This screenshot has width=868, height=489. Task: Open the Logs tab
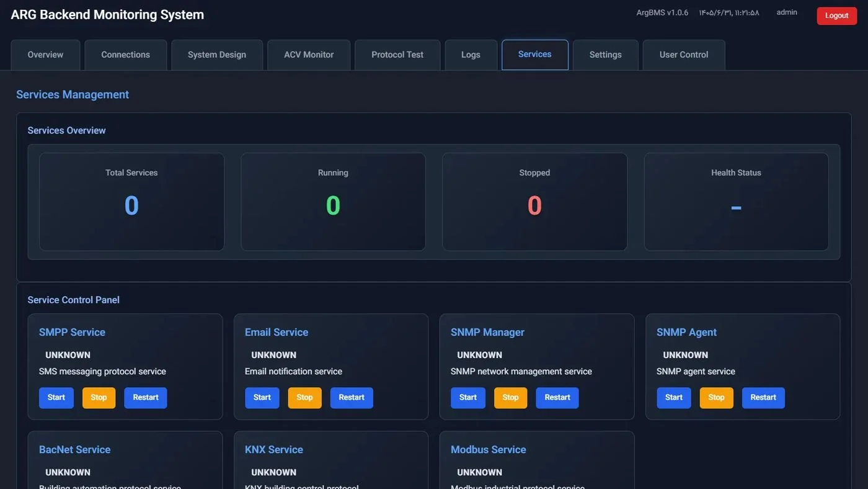point(471,55)
